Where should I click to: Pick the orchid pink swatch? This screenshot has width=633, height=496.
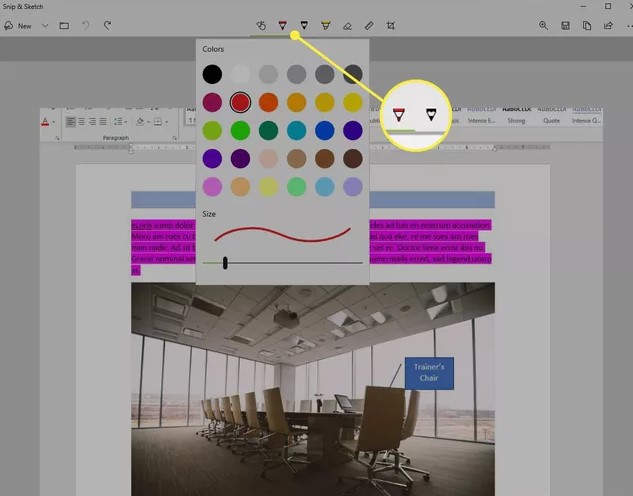(x=212, y=187)
